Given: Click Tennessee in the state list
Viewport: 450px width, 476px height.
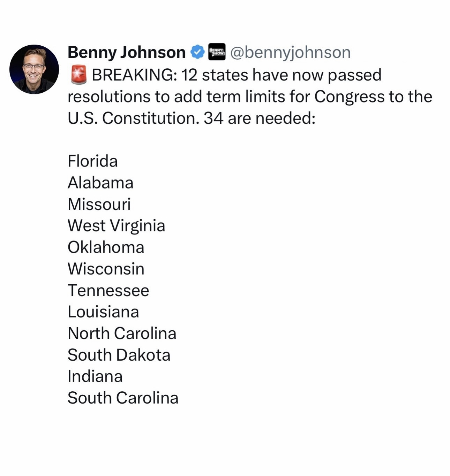Looking at the screenshot, I should tap(108, 291).
